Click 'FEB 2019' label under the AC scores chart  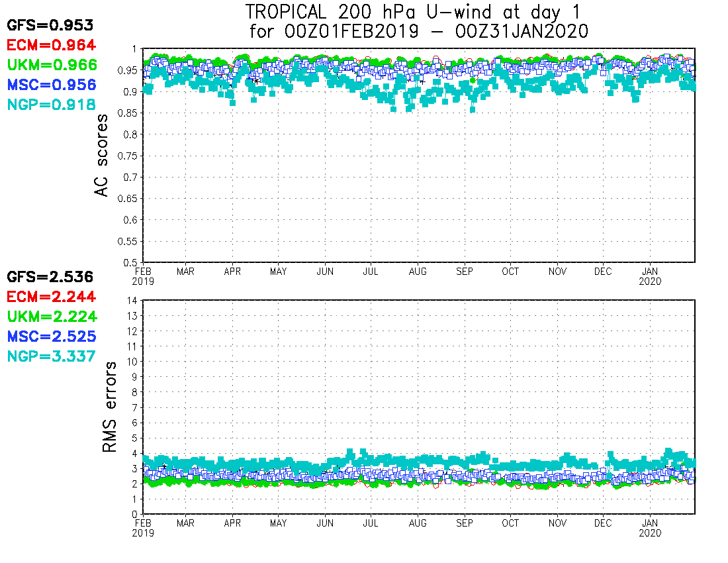tap(143, 276)
